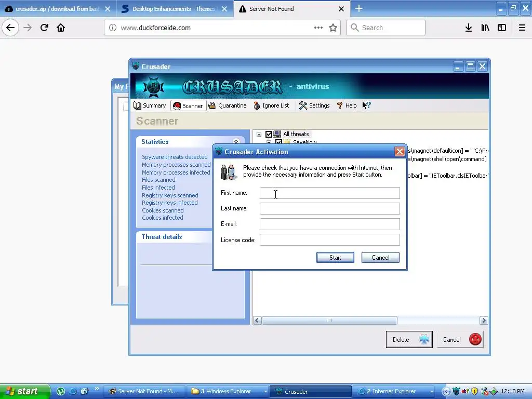Select the Scanner tab
The width and height of the screenshot is (532, 399).
click(x=188, y=106)
